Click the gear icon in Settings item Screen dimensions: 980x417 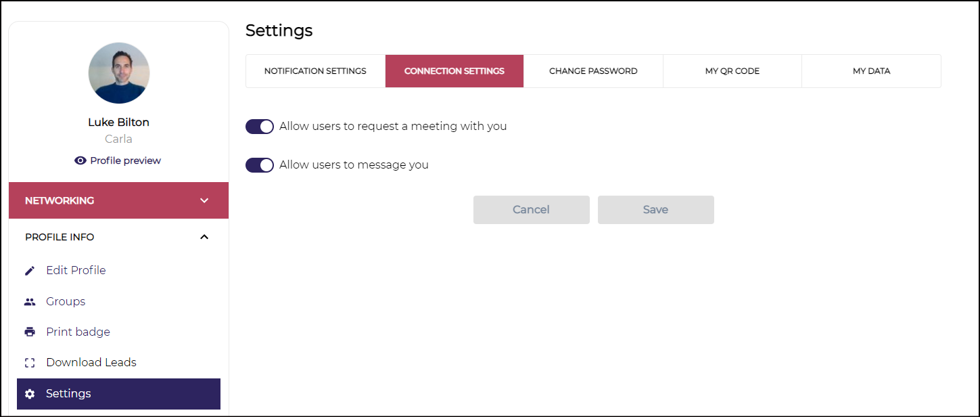point(30,394)
